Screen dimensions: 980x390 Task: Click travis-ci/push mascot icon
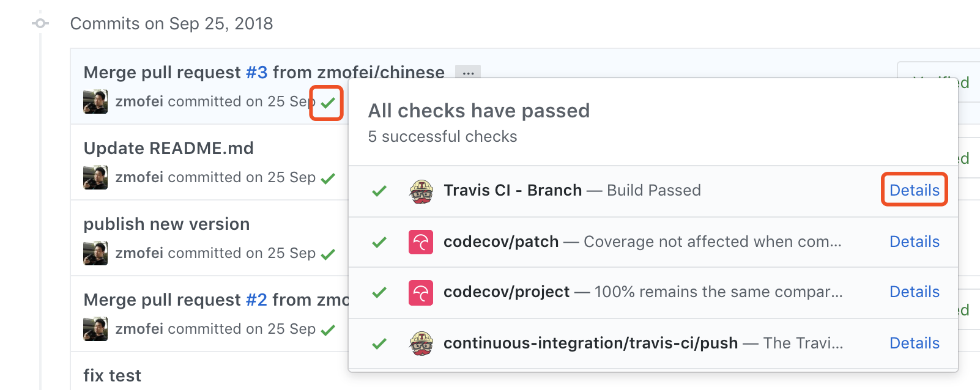(421, 344)
